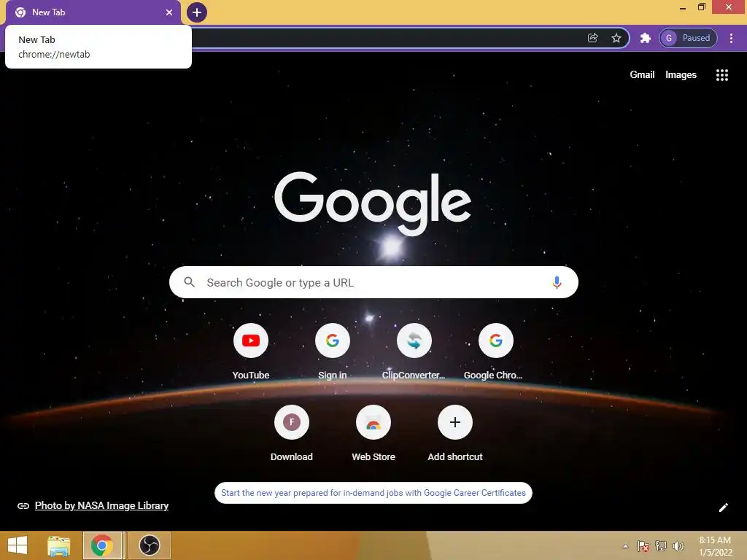Open the volume speaker tray icon
The image size is (747, 560).
click(x=678, y=546)
